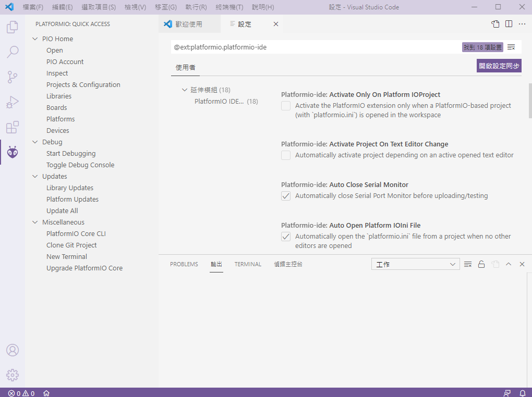Viewport: 532px width, 397px height.
Task: Click the feedback icon in status bar
Action: pos(507,393)
